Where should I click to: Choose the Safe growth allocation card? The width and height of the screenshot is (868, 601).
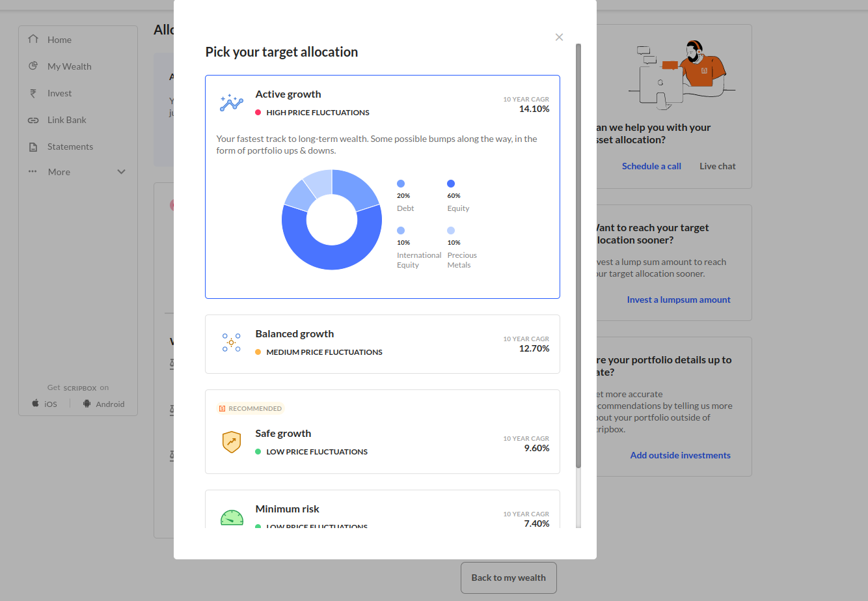382,432
